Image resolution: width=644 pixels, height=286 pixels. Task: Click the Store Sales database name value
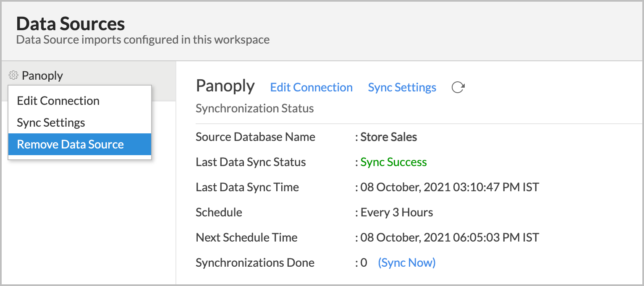pyautogui.click(x=389, y=137)
